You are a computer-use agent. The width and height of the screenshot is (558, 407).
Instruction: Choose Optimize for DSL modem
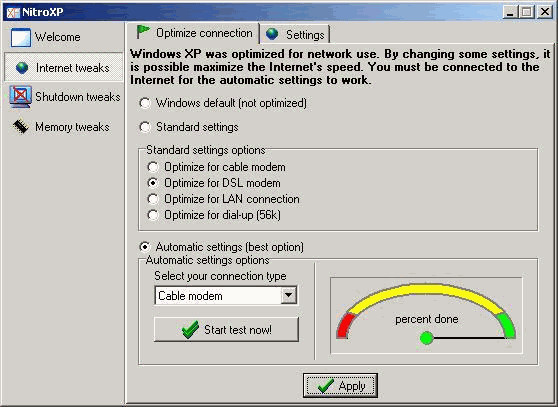153,183
